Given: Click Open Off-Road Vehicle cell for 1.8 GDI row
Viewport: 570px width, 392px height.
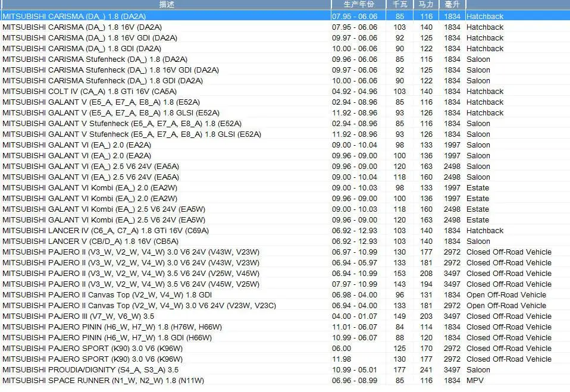Looking at the screenshot, I should pyautogui.click(x=506, y=295).
